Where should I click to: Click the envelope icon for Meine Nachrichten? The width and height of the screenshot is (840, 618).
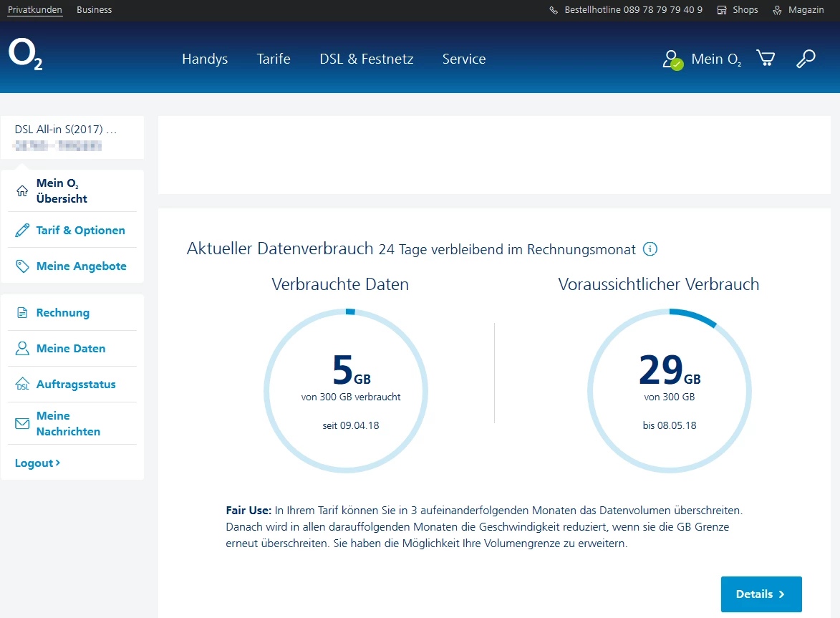22,424
